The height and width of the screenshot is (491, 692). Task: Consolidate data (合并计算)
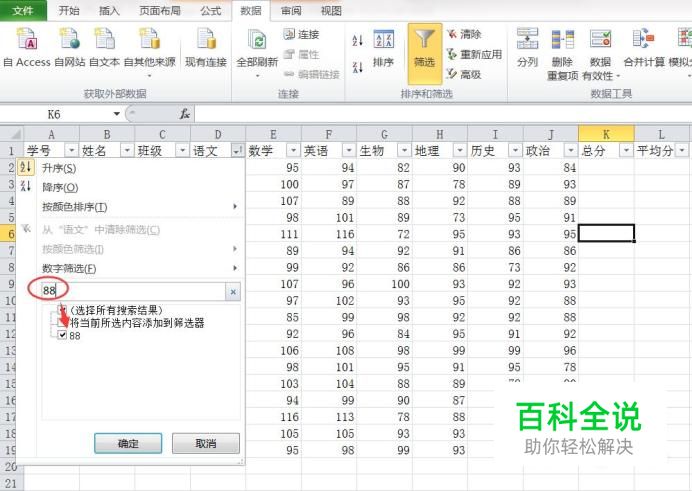click(644, 47)
